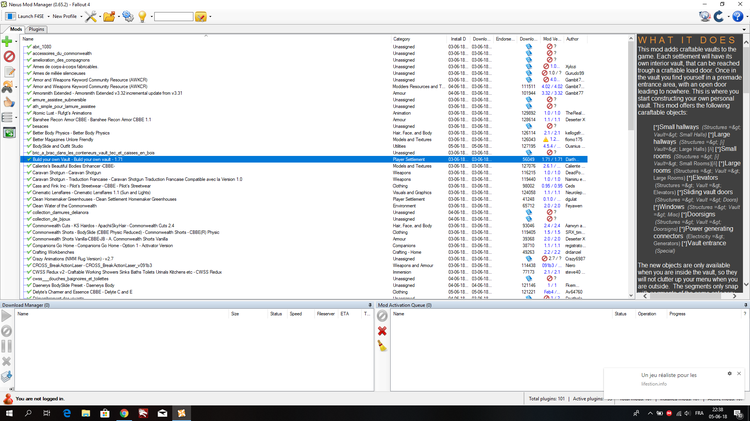The width and height of the screenshot is (750, 421).
Task: Sort by the Author column header
Action: click(x=576, y=39)
